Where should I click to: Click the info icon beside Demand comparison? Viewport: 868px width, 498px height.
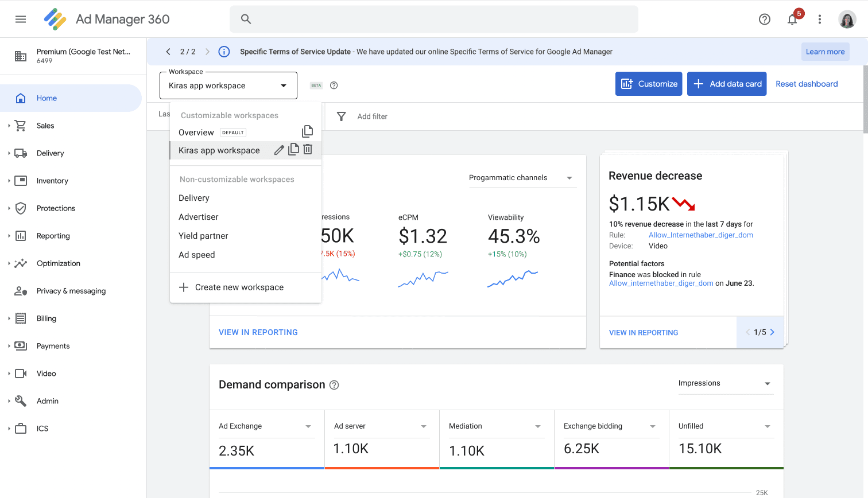[x=334, y=385]
